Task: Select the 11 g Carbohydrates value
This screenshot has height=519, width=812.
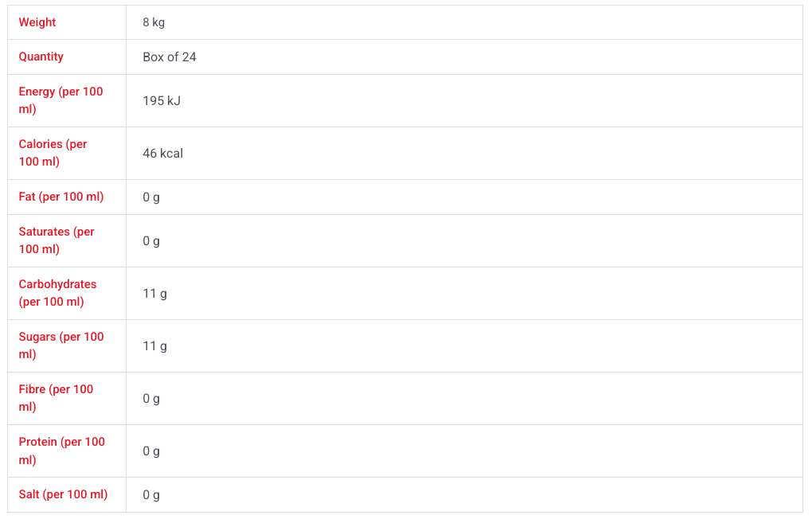Action: [155, 294]
